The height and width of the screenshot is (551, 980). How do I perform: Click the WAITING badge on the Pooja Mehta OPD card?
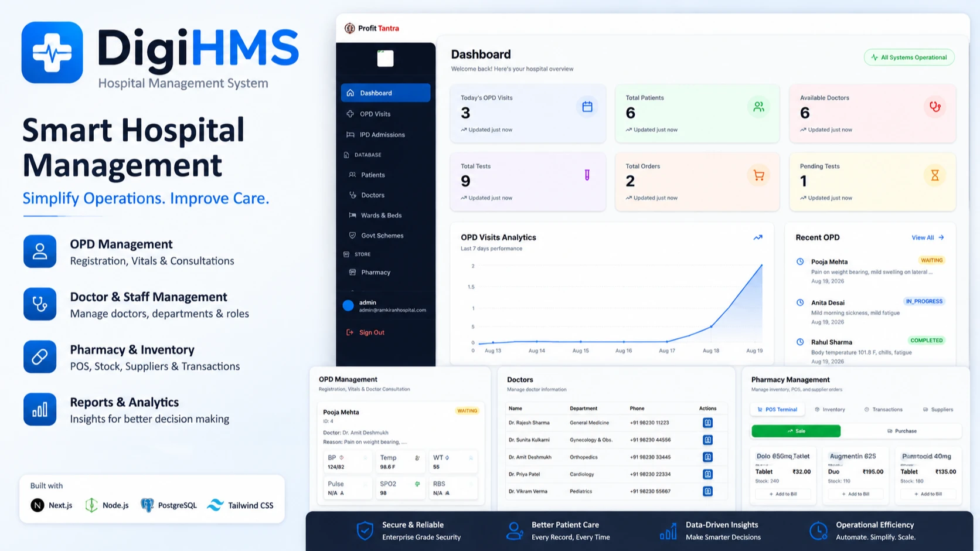(x=467, y=411)
